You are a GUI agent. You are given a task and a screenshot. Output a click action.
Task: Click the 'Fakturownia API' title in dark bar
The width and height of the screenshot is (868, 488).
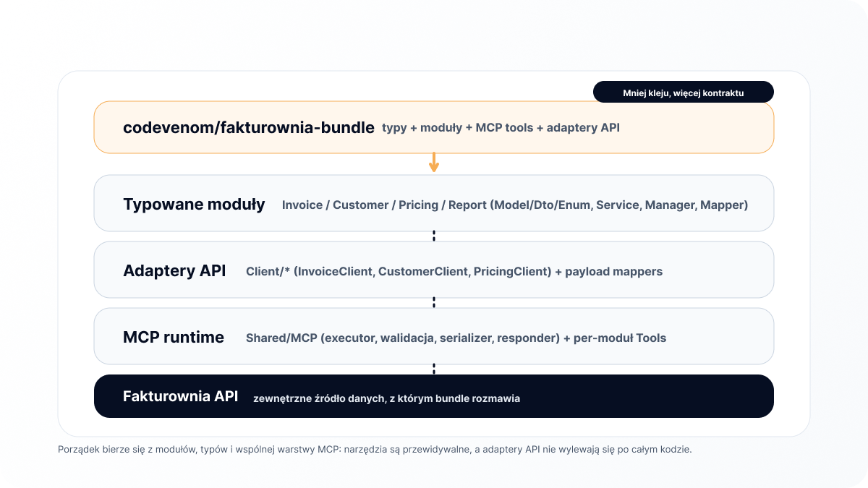(180, 396)
